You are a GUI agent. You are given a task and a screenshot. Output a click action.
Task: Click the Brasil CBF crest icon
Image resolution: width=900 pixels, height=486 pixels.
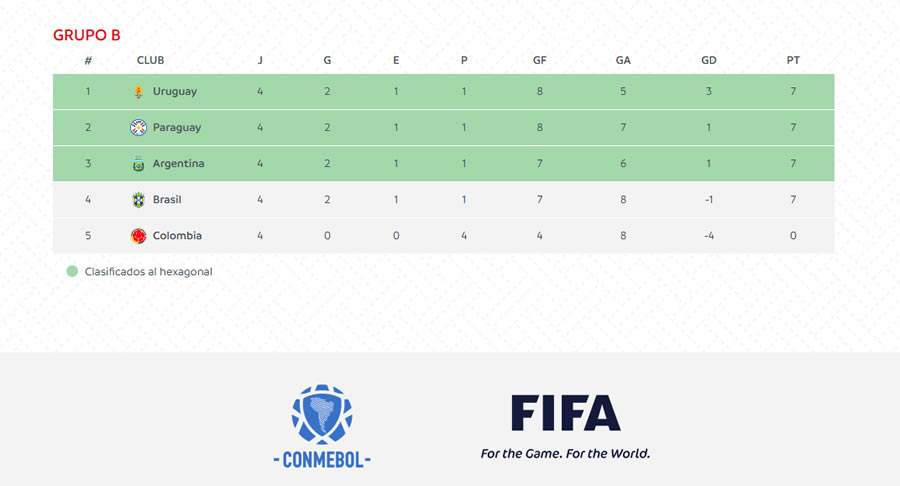point(138,200)
